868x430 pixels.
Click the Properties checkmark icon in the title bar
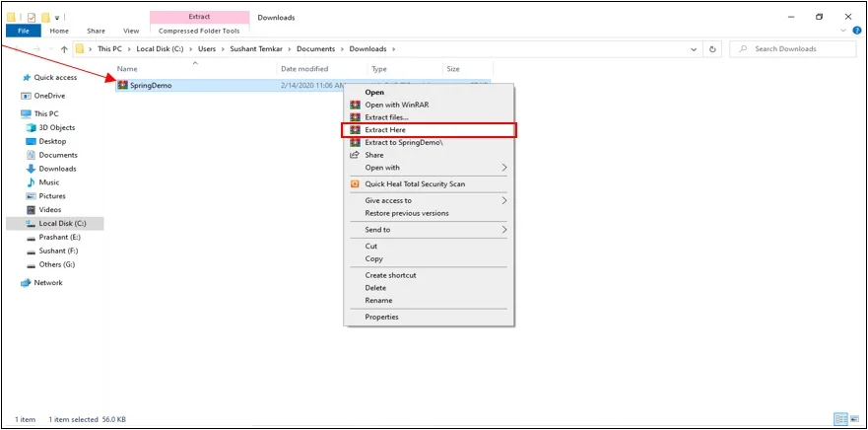[x=32, y=17]
